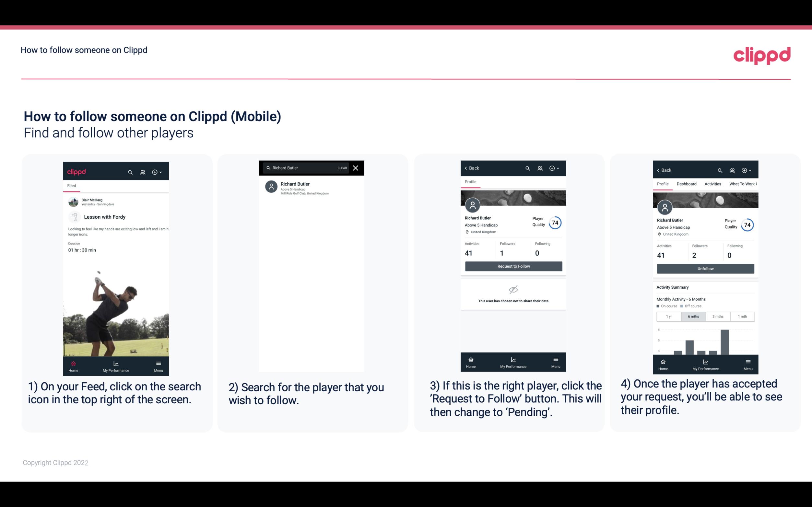Viewport: 812px width, 507px height.
Task: Switch to the Dashboard tab on profile
Action: (687, 183)
